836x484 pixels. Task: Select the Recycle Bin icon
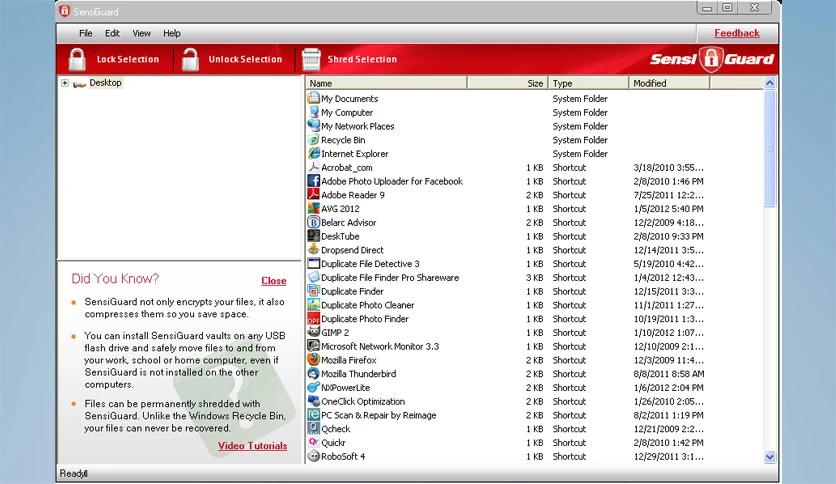(x=314, y=140)
